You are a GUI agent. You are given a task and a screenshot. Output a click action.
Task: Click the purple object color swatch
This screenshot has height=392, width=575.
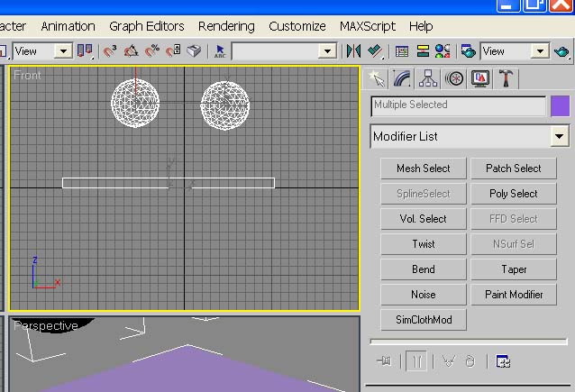[x=560, y=105]
